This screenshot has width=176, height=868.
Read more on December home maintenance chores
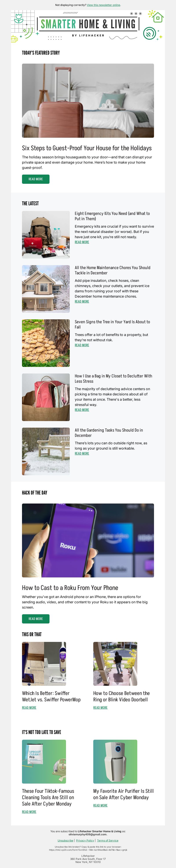(82, 302)
